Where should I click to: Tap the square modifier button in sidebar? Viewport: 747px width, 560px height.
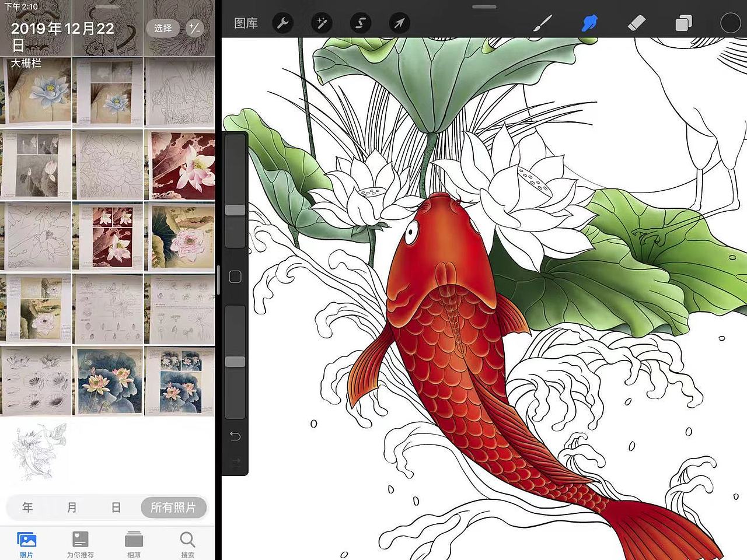[x=235, y=276]
